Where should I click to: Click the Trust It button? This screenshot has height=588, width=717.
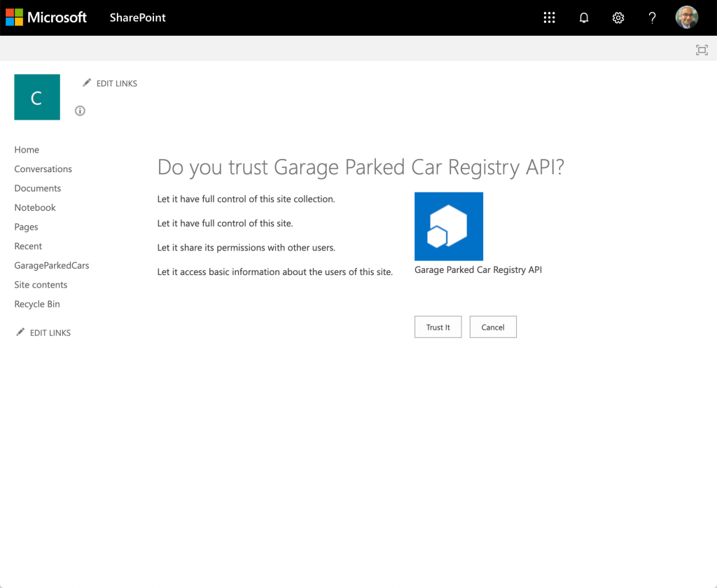pos(438,327)
